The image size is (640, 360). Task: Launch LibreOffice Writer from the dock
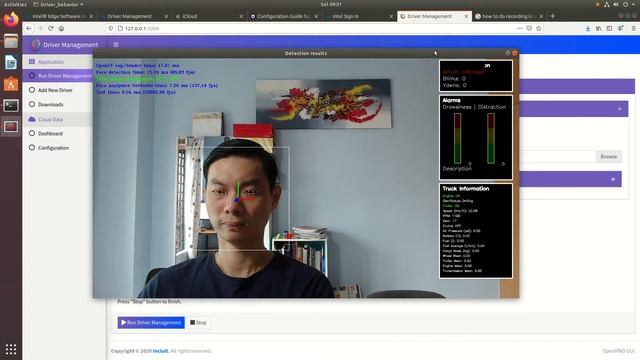11,62
